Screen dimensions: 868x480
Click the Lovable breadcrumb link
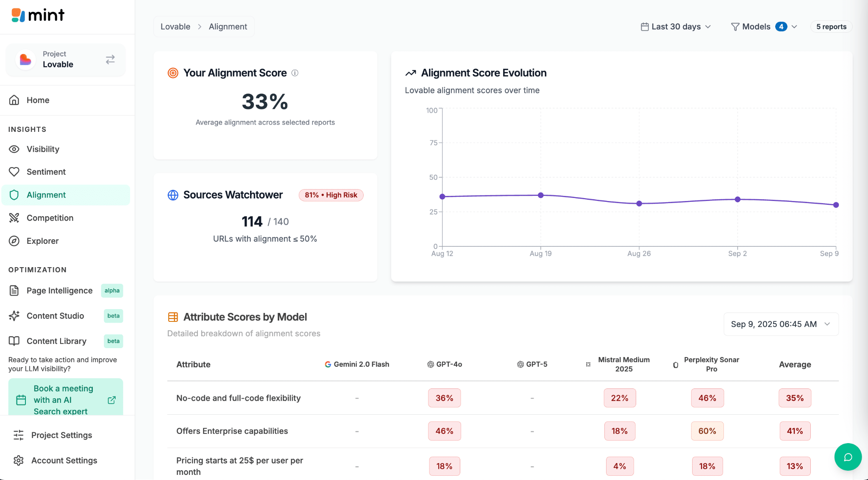[x=175, y=27]
